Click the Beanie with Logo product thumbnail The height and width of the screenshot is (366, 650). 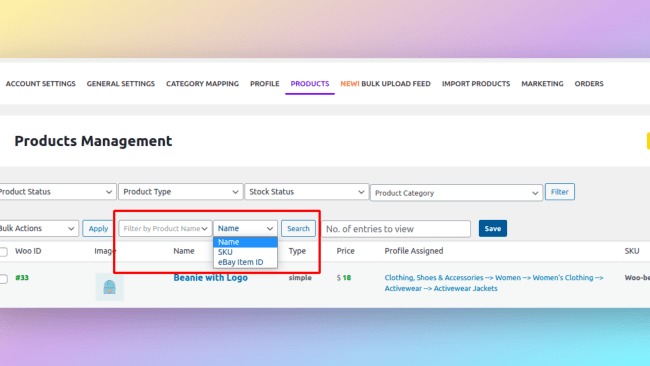tap(109, 287)
